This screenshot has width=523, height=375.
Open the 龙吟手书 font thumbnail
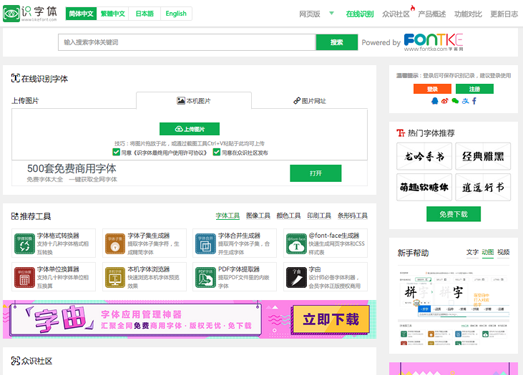[424, 156]
